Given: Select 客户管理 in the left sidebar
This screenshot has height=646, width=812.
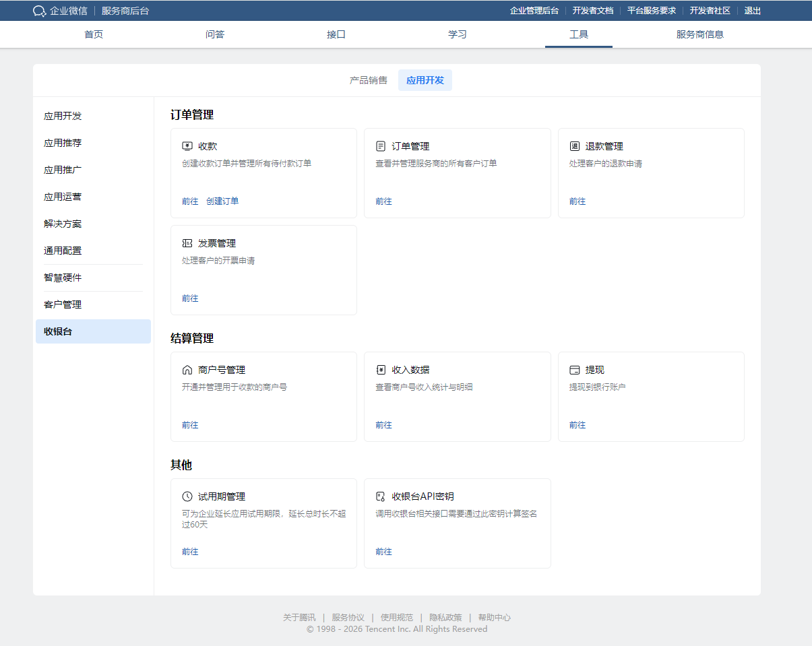Looking at the screenshot, I should point(63,304).
